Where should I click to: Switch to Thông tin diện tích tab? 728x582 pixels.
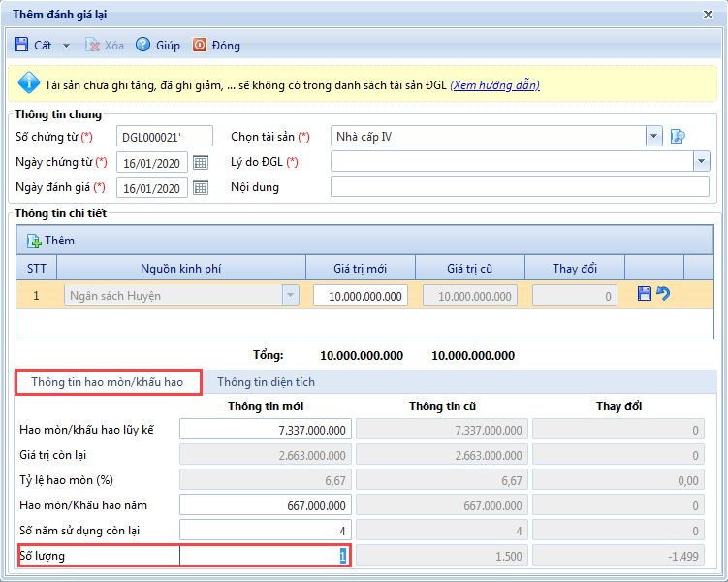[x=266, y=382]
